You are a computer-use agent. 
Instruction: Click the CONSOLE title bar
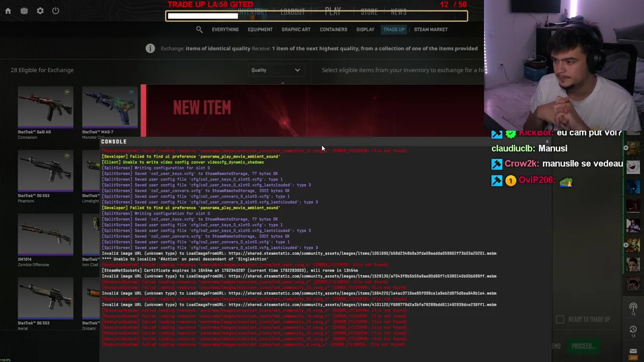pyautogui.click(x=326, y=142)
